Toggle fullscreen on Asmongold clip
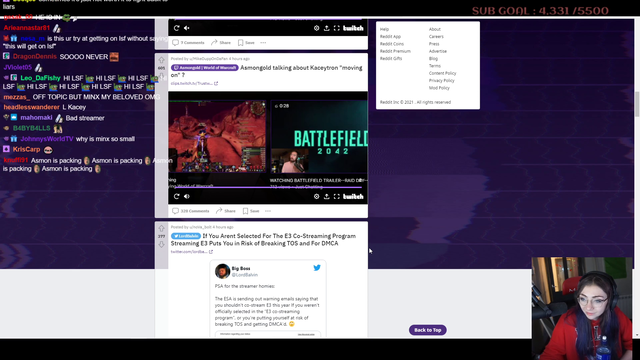Viewport: 640px width, 360px height. coord(336,196)
